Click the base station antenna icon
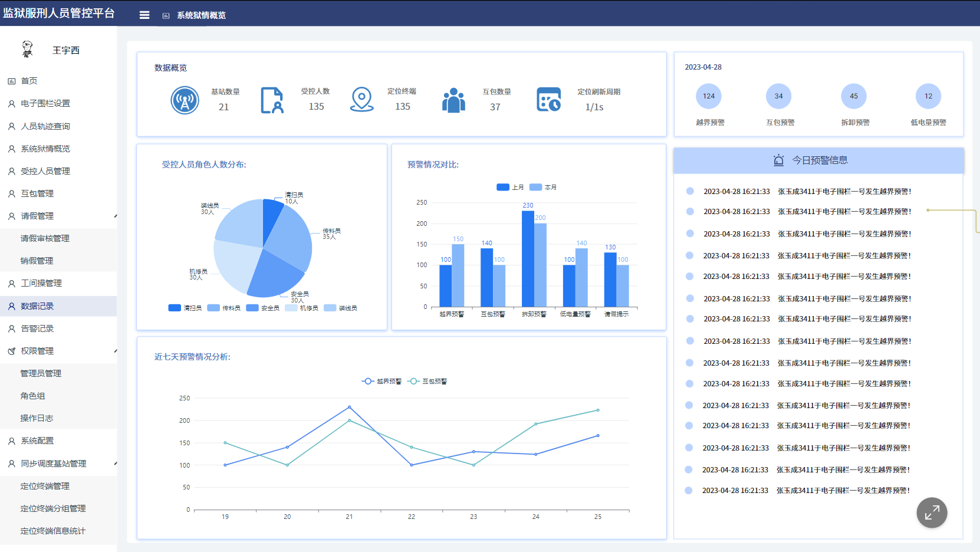The height and width of the screenshot is (552, 980). point(185,100)
